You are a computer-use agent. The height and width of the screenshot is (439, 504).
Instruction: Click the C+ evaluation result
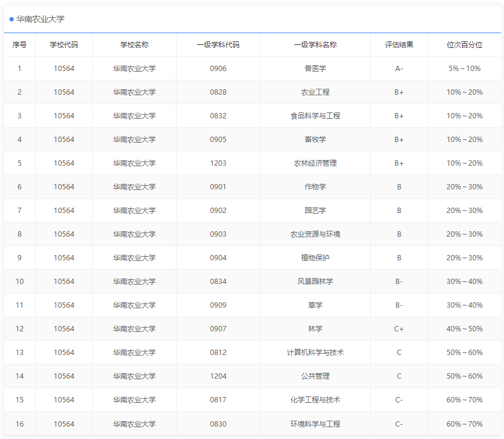(x=399, y=329)
